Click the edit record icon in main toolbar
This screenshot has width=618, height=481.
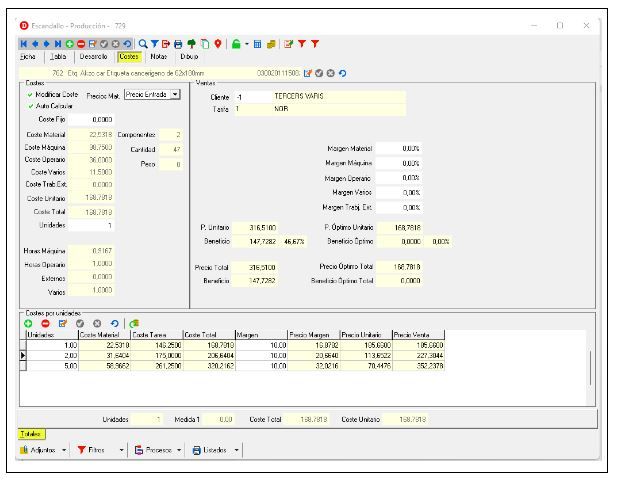tap(92, 44)
